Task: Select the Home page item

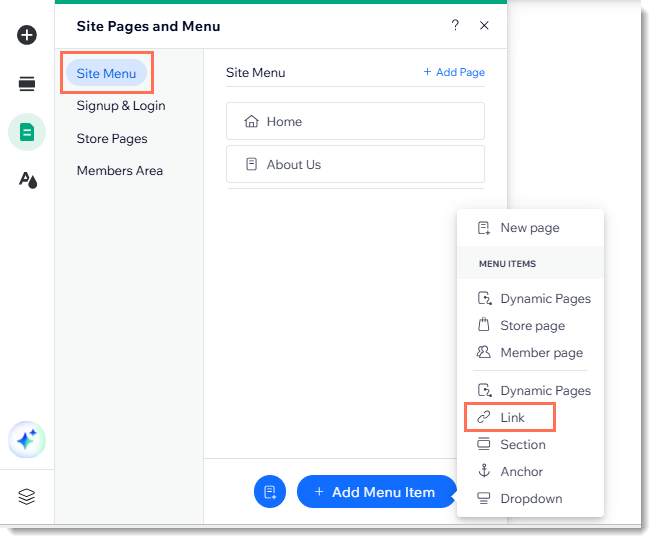Action: (x=355, y=122)
